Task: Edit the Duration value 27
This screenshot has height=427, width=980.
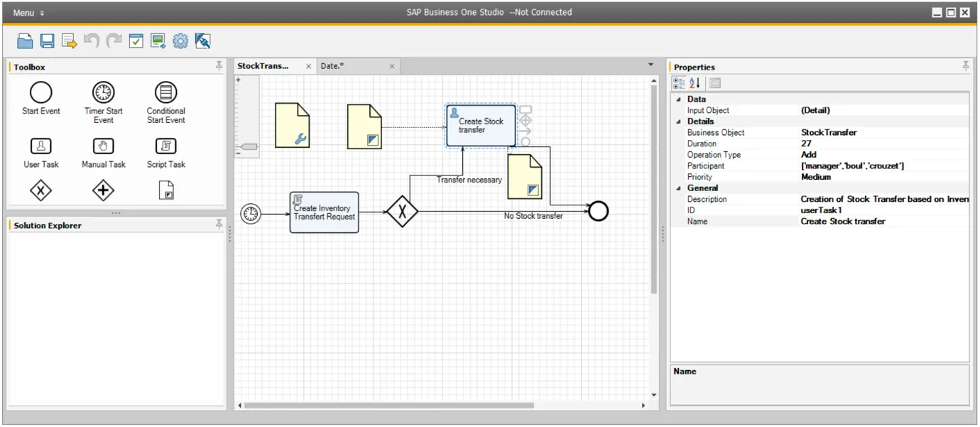Action: (884, 144)
